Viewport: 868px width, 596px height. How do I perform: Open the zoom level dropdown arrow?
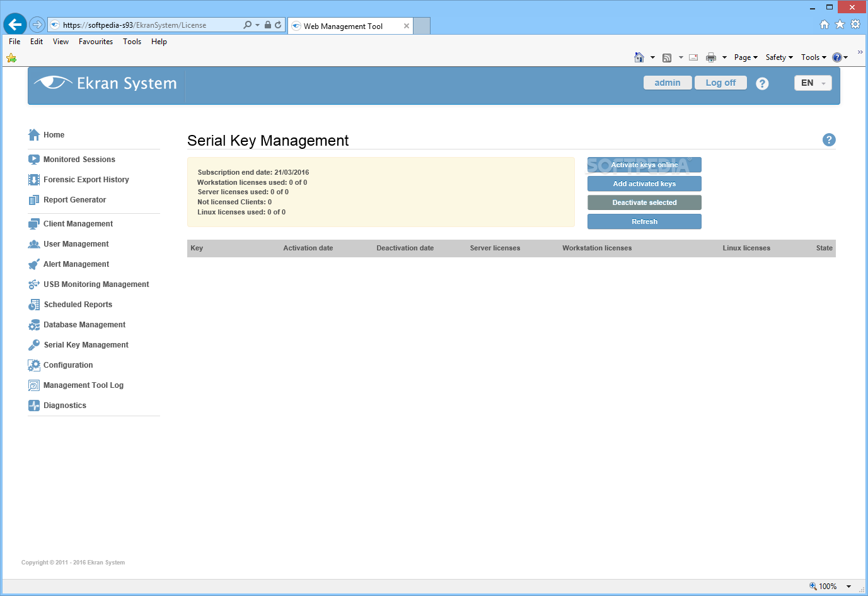pyautogui.click(x=848, y=587)
